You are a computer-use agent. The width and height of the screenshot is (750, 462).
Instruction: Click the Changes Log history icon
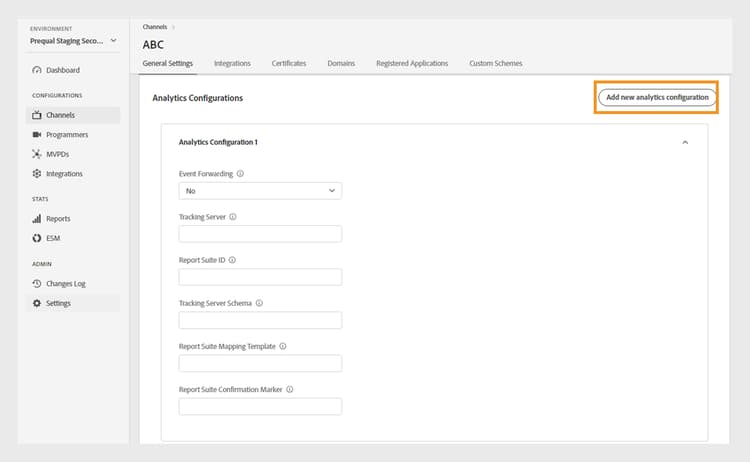tap(37, 284)
